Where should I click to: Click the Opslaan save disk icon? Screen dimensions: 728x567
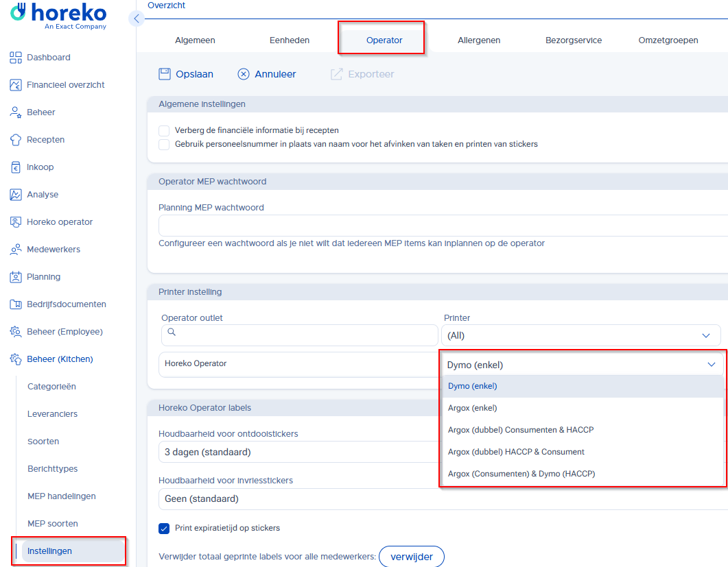click(165, 74)
